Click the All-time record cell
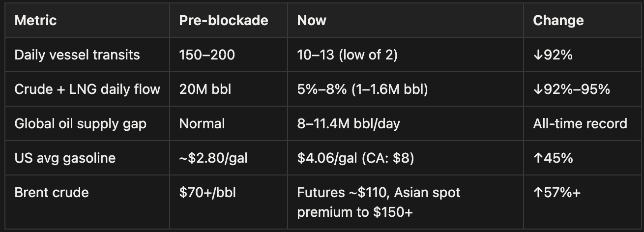Image resolution: width=644 pixels, height=232 pixels. click(x=580, y=123)
